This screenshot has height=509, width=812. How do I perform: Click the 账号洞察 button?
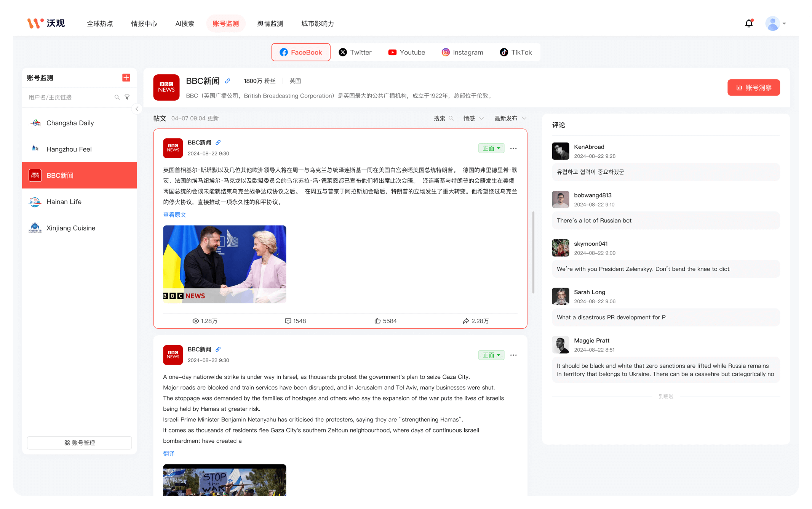[x=754, y=88]
